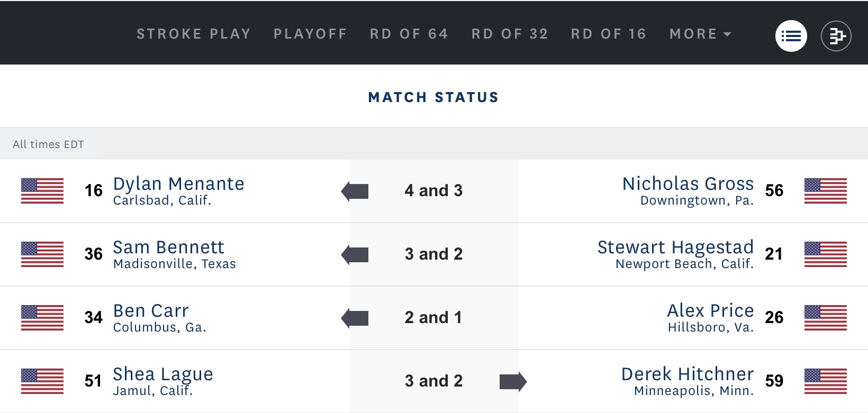Select the RD OF 32 tab
This screenshot has height=413, width=868.
pyautogui.click(x=510, y=34)
